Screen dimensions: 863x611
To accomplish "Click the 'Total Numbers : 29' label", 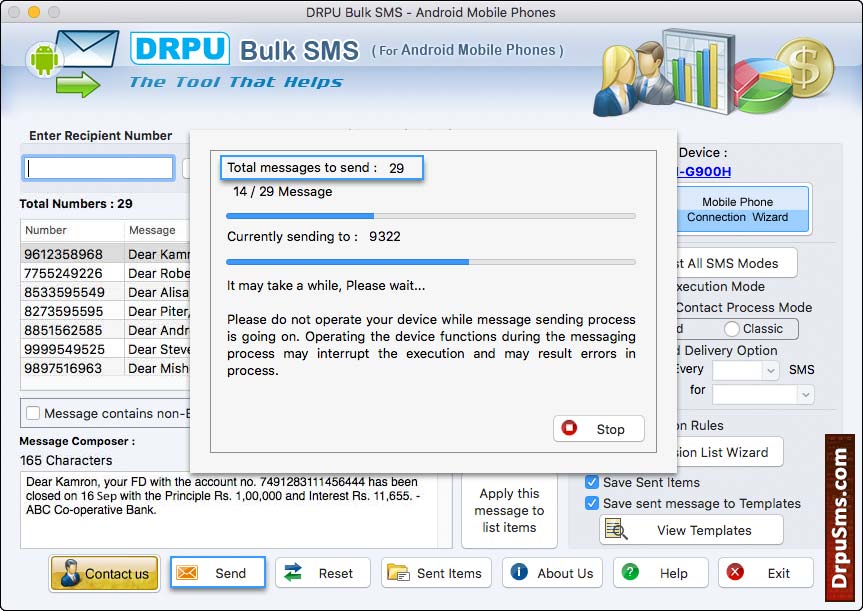I will tap(76, 204).
